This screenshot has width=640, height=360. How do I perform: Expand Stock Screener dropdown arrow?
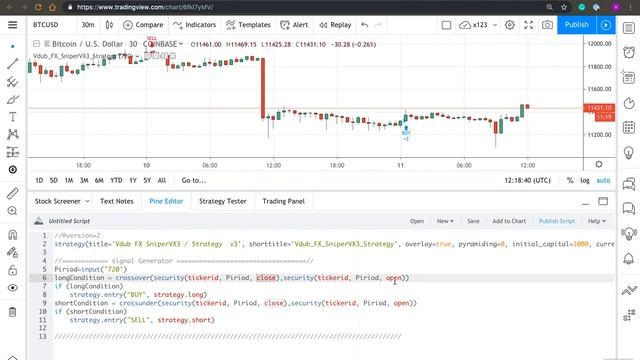[x=87, y=201]
